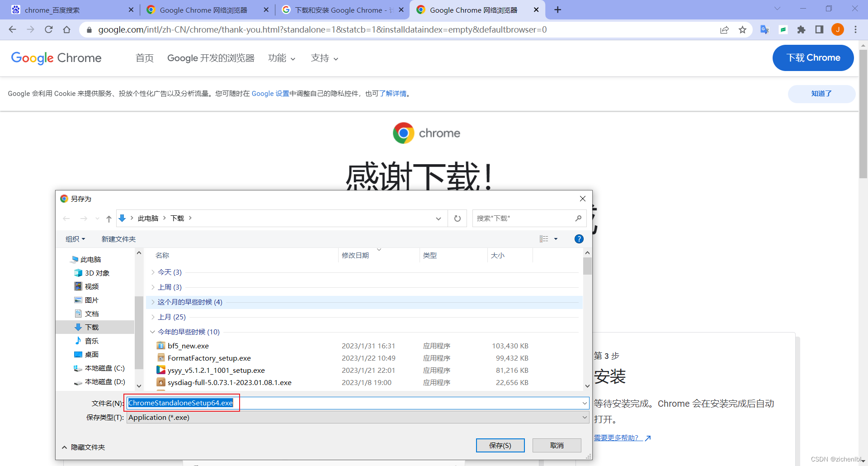Image resolution: width=868 pixels, height=466 pixels.
Task: Close the chrome_百度搜索 tab
Action: pos(131,10)
